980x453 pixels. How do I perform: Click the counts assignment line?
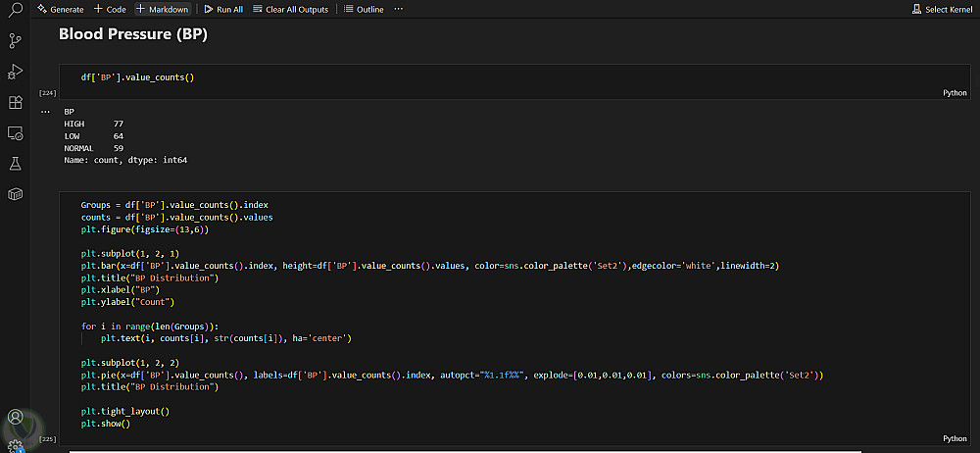coord(176,217)
